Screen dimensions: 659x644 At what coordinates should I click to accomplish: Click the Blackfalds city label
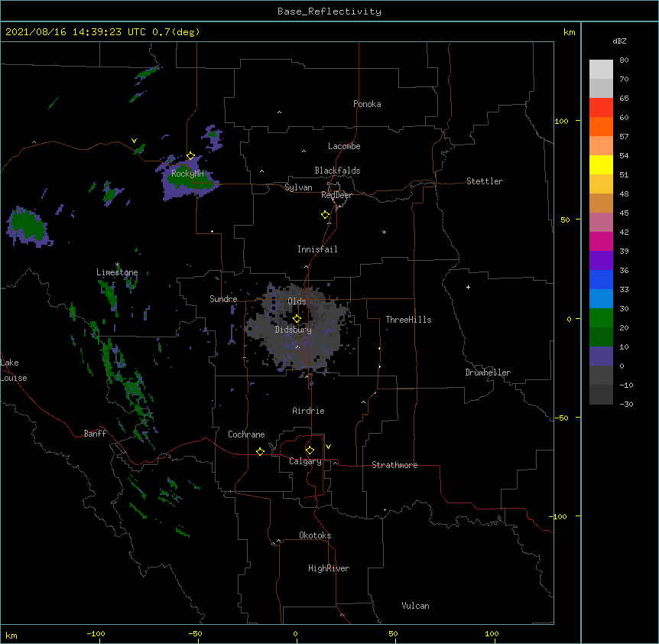pos(337,171)
